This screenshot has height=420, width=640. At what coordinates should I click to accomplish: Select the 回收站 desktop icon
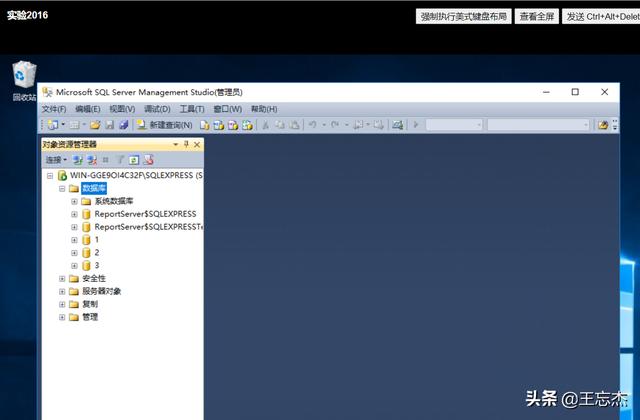[x=24, y=81]
